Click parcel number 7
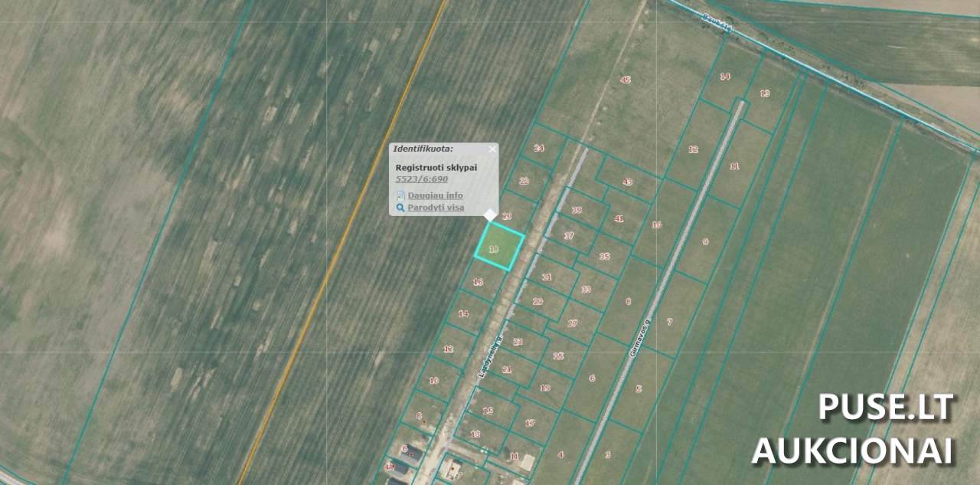980x485 pixels. (669, 323)
